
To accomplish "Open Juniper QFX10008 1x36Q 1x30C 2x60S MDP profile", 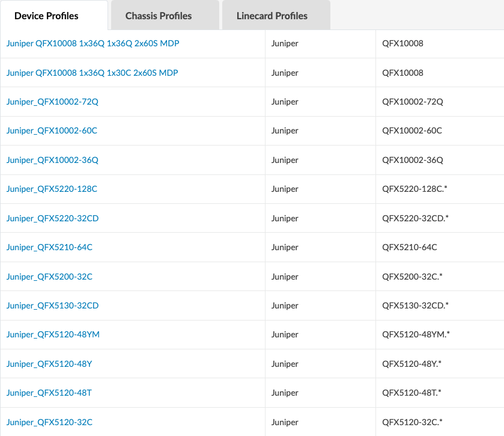I will pos(93,73).
